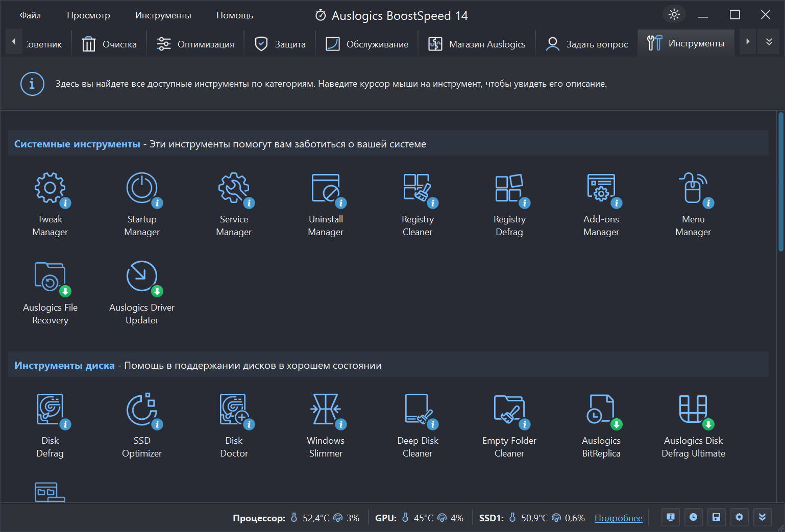Open the Registry Cleaner tool
The width and height of the screenshot is (785, 532).
[x=418, y=204]
